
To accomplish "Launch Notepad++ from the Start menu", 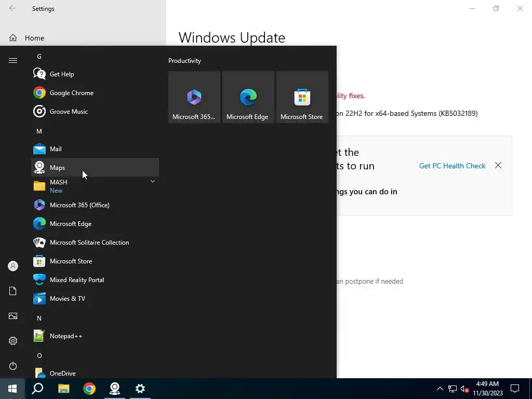I will point(95,336).
